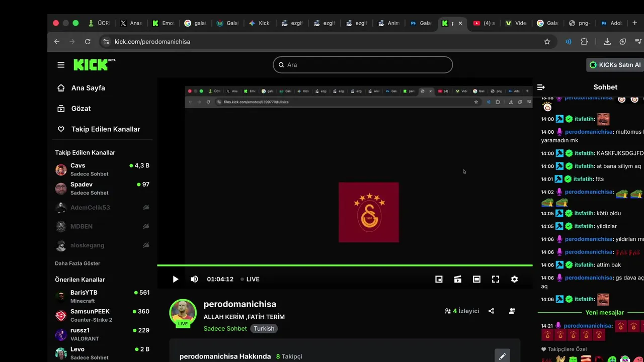Play the live stream video

pos(175,279)
